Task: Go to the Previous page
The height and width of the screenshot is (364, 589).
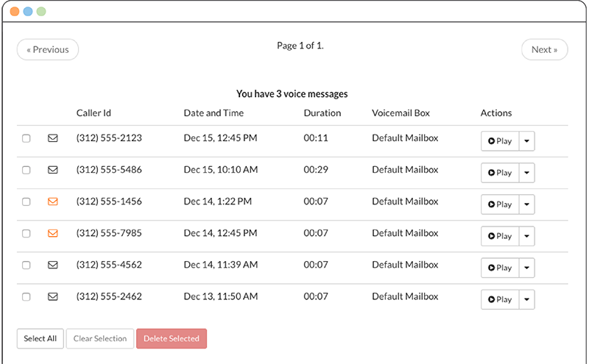Action: [x=48, y=49]
